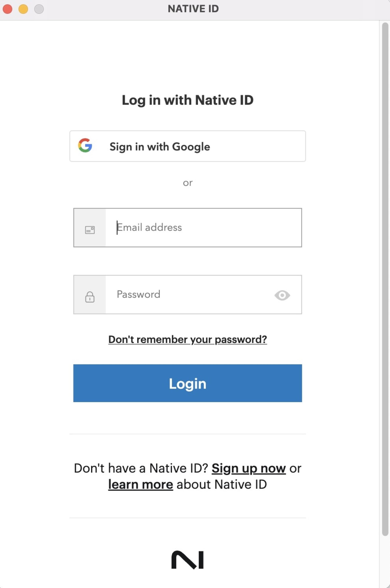Screen dimensions: 390x588
Task: Click the green zoom traffic light
Action: point(39,9)
